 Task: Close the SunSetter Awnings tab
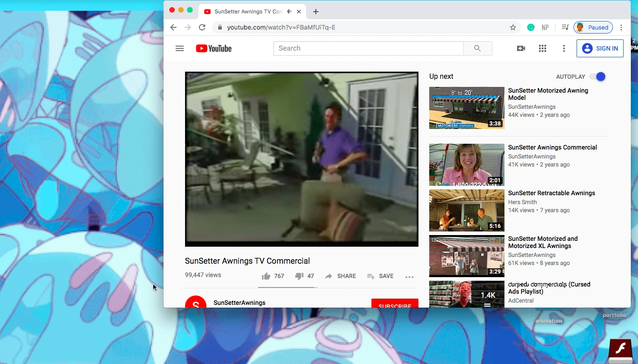[x=300, y=12]
